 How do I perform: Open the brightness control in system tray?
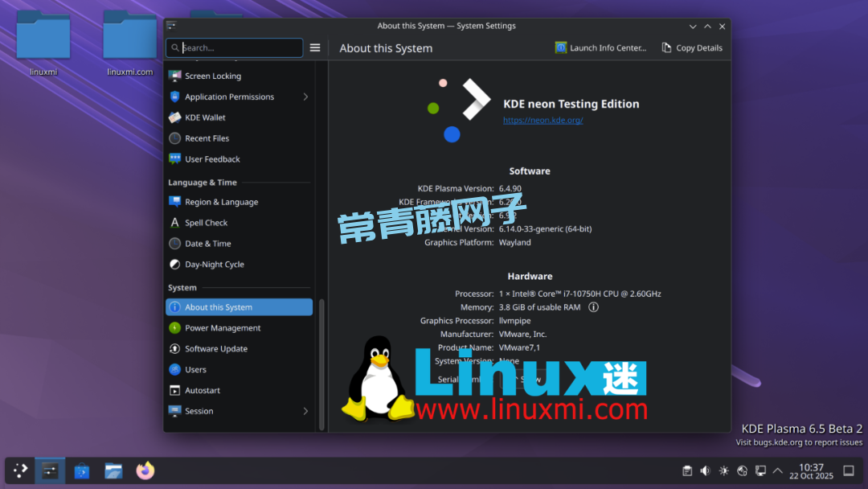point(723,471)
